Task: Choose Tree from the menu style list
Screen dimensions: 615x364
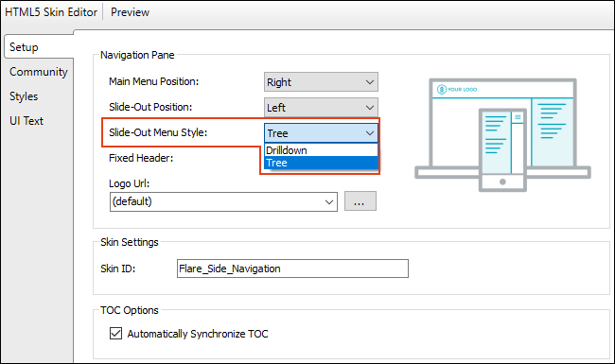Action: click(x=321, y=163)
